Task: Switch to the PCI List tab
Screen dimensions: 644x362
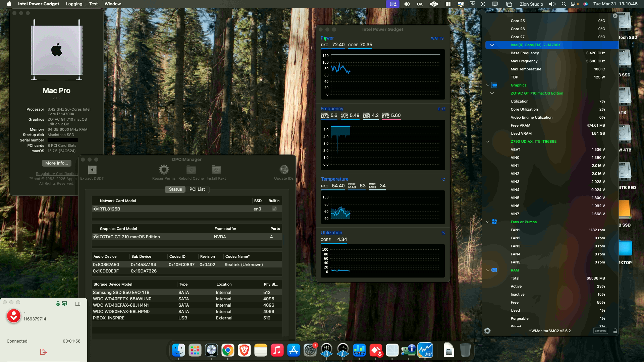Action: click(197, 189)
